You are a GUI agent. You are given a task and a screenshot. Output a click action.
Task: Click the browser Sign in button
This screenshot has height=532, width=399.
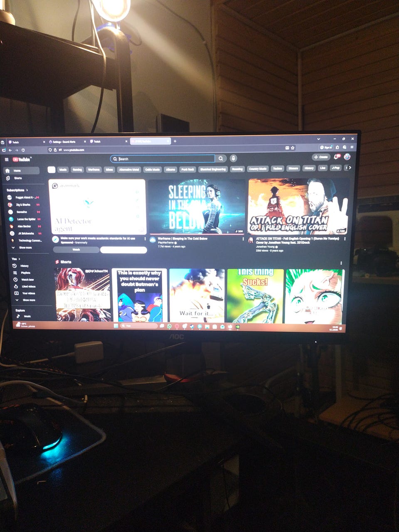pyautogui.click(x=326, y=147)
